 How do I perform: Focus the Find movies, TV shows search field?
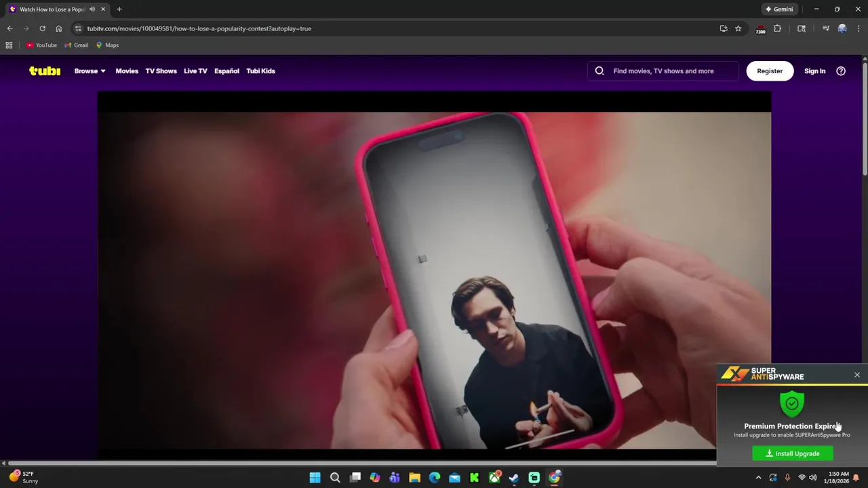[663, 70]
